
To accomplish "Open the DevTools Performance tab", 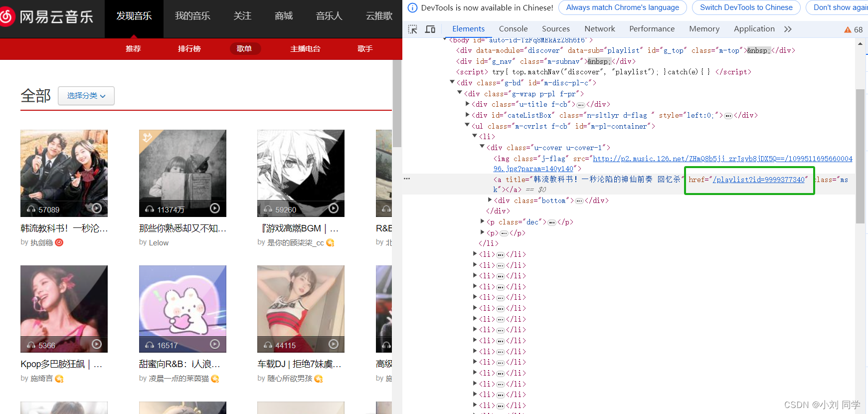I will (652, 29).
